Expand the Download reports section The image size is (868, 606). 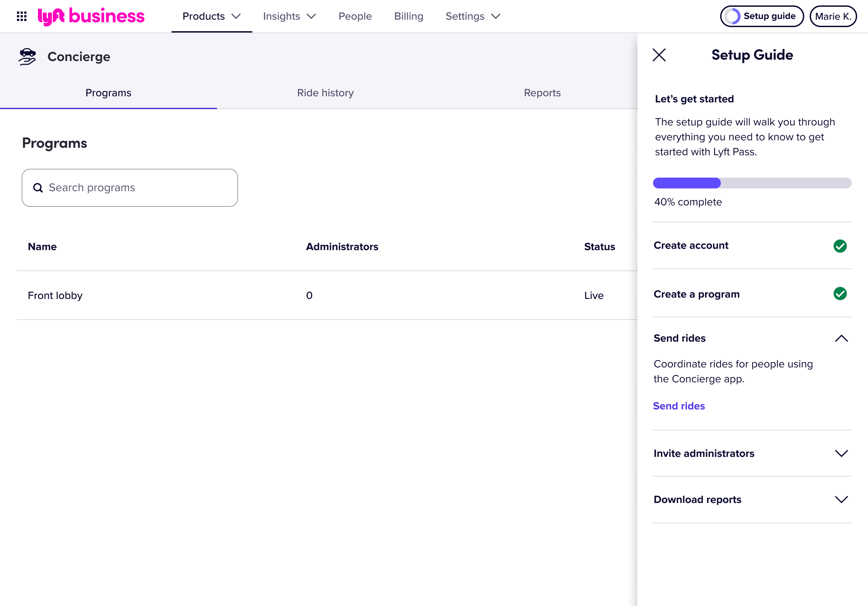click(842, 500)
